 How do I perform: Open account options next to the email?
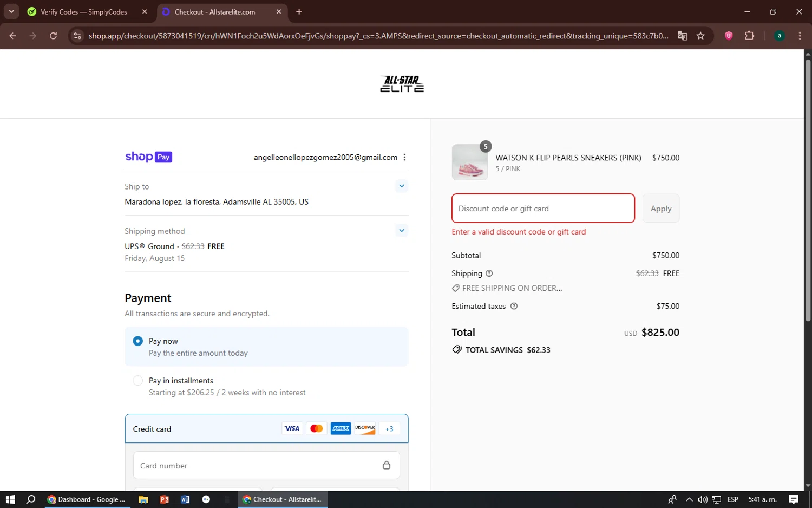[x=404, y=157]
